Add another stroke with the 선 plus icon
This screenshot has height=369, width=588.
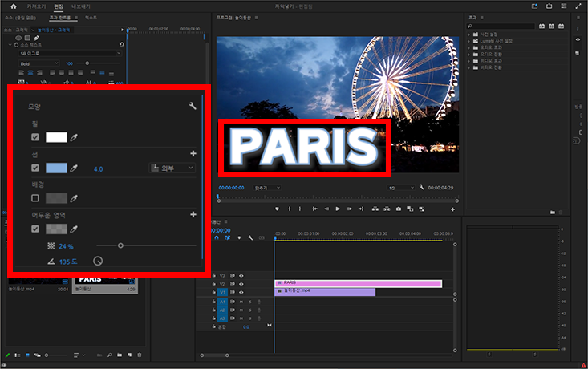point(193,153)
